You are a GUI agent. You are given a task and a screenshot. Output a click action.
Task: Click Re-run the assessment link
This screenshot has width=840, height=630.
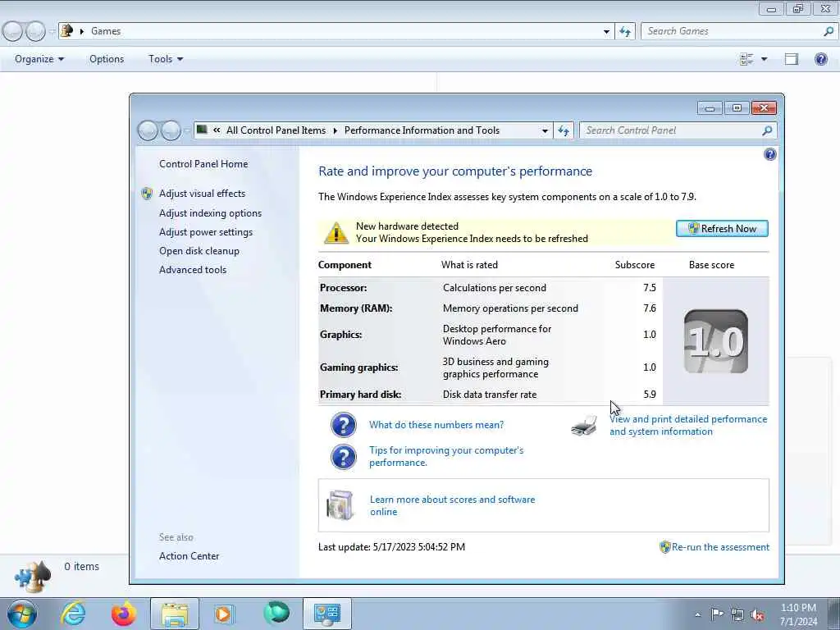[x=720, y=547]
